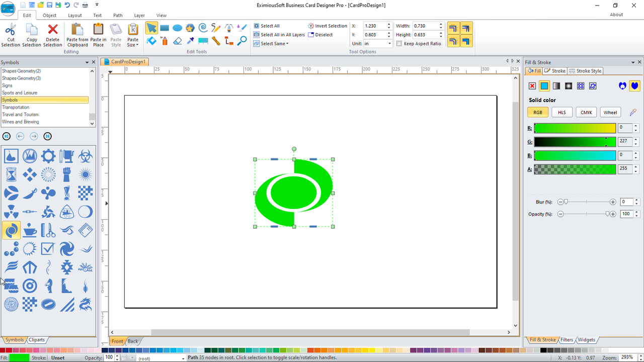Toggle the top-right corner transform option

[467, 28]
